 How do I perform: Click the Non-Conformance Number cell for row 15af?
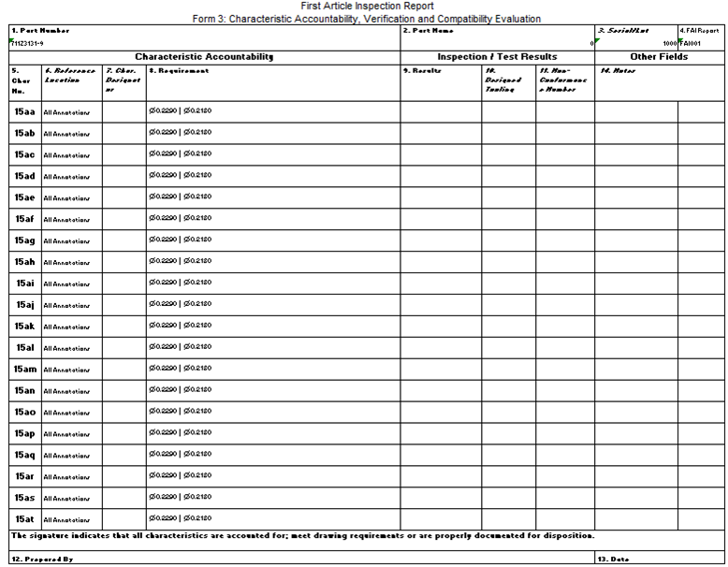(564, 219)
